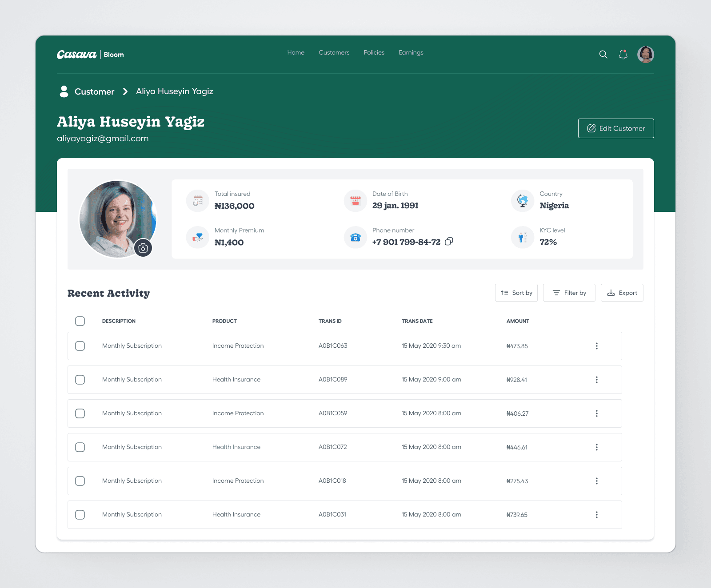
Task: Open the user avatar in the header
Action: point(646,55)
